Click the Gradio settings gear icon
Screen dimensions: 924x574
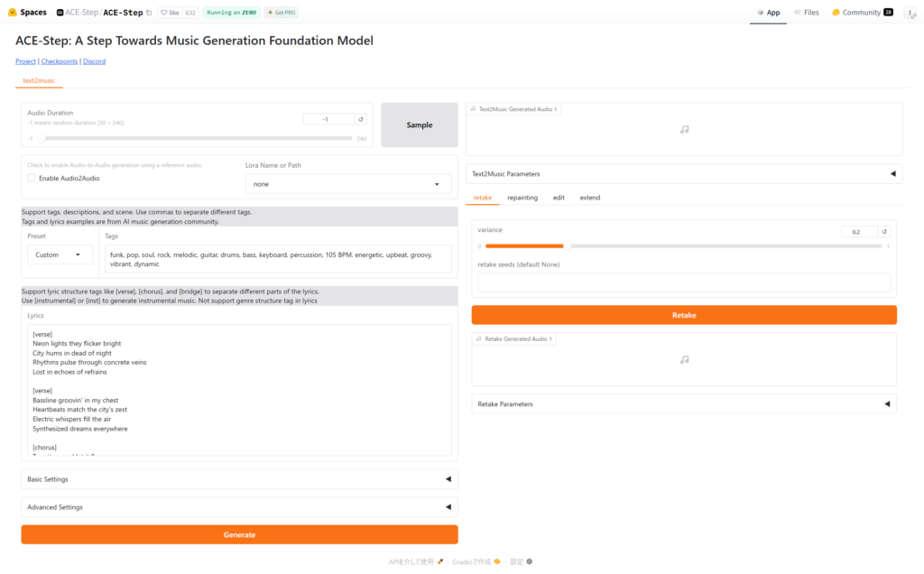click(529, 561)
